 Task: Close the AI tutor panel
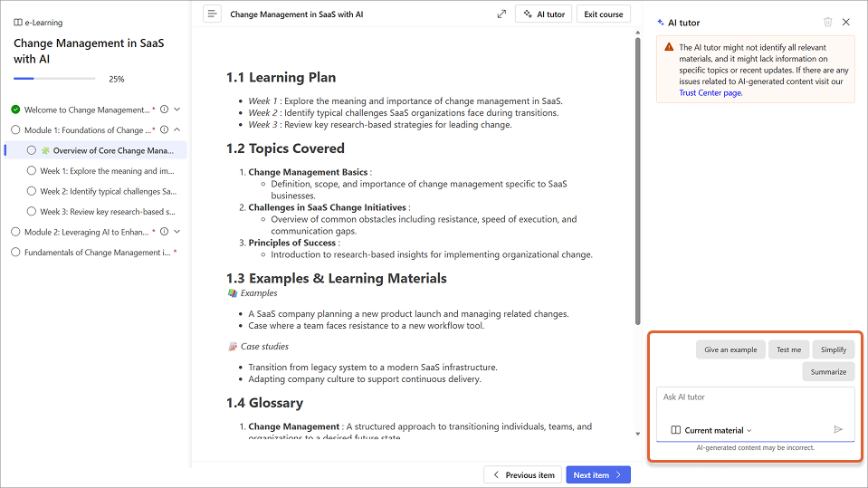[846, 22]
